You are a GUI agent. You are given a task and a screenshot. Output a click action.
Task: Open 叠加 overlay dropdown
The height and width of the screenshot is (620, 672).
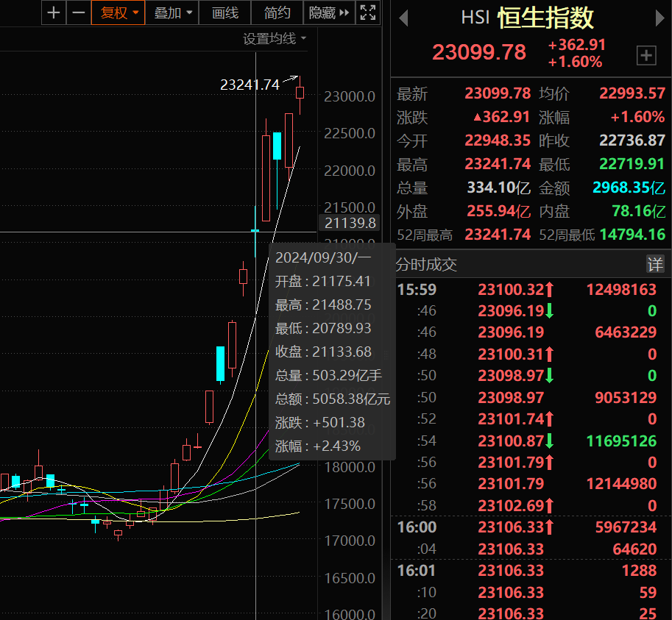(173, 13)
